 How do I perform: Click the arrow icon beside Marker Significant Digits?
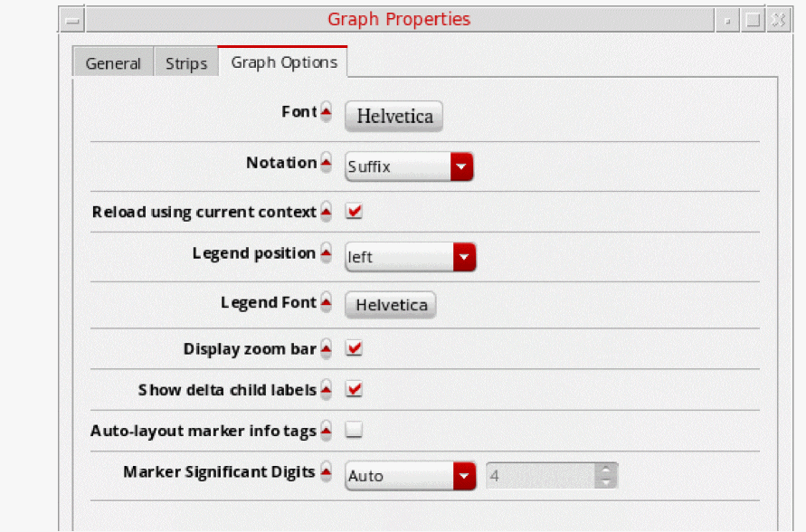(326, 472)
